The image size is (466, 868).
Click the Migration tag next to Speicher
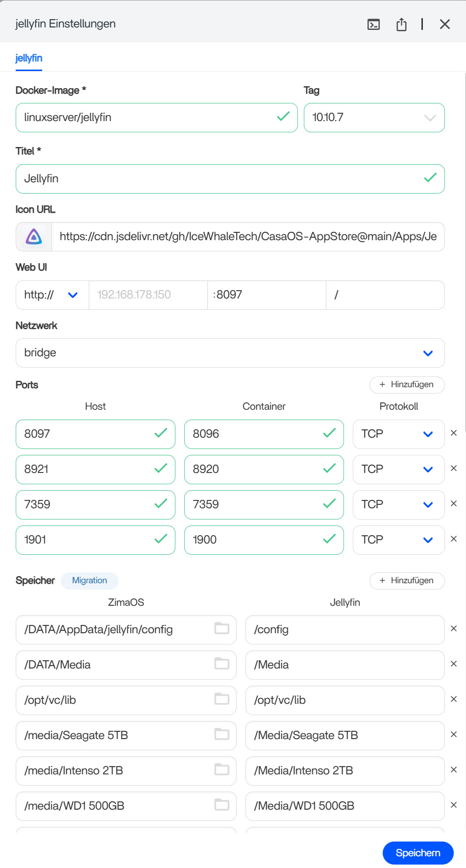tap(89, 581)
